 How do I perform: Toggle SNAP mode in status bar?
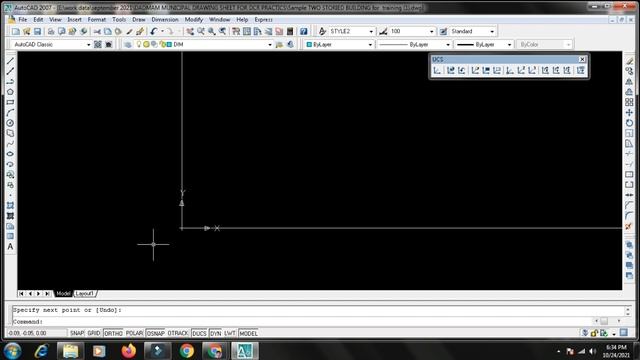(77, 333)
